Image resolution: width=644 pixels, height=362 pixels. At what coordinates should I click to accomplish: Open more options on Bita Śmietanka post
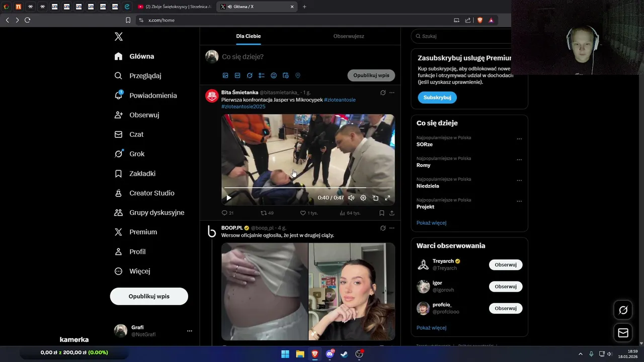392,93
